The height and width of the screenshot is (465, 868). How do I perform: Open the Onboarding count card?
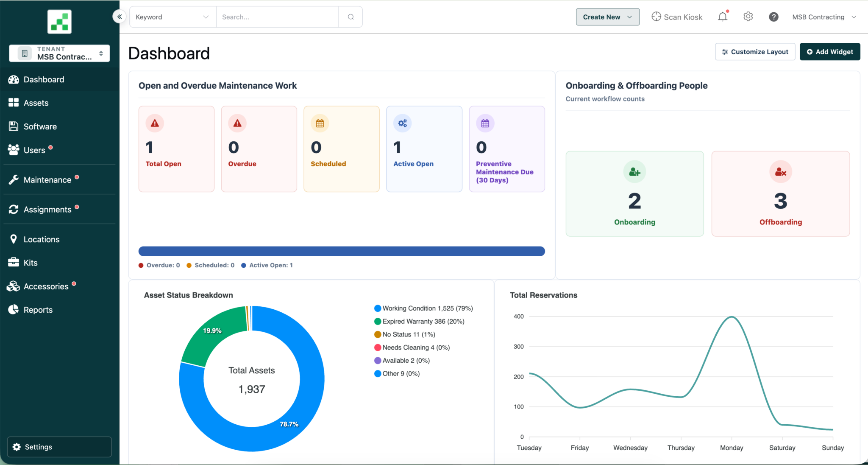(x=634, y=194)
